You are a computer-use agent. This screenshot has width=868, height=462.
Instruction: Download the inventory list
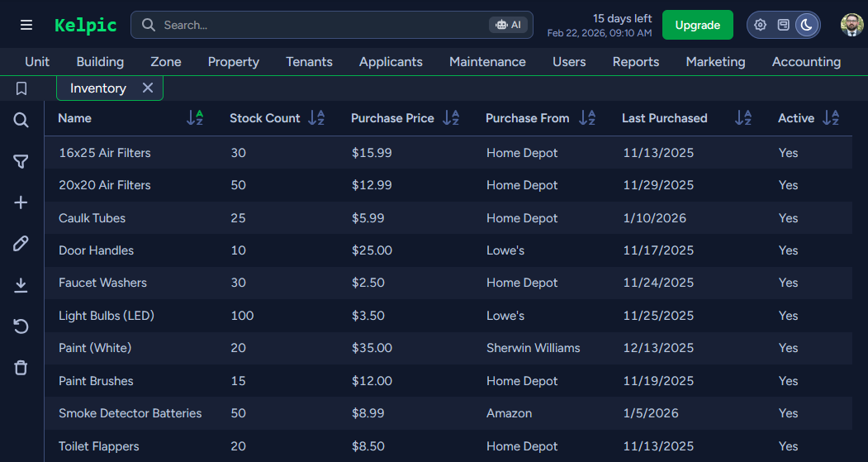[x=21, y=285]
